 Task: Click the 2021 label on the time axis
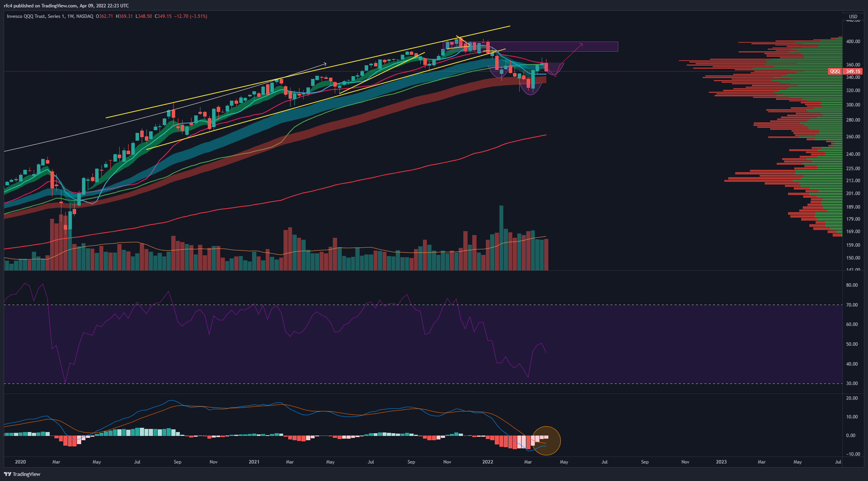coord(254,462)
